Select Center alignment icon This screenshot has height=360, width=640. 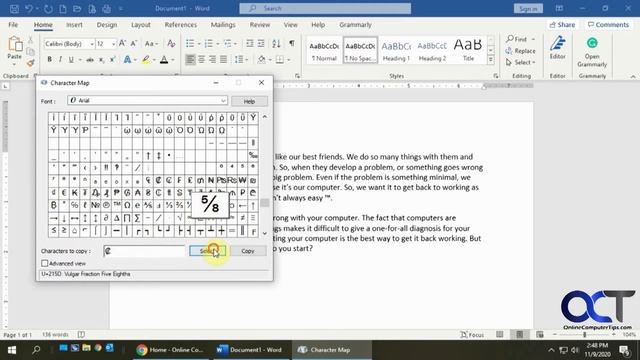click(201, 60)
